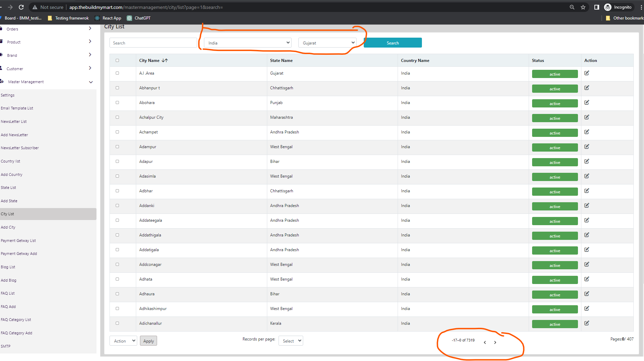Check the Adichanallur row checkbox
Image resolution: width=644 pixels, height=361 pixels.
(x=117, y=323)
